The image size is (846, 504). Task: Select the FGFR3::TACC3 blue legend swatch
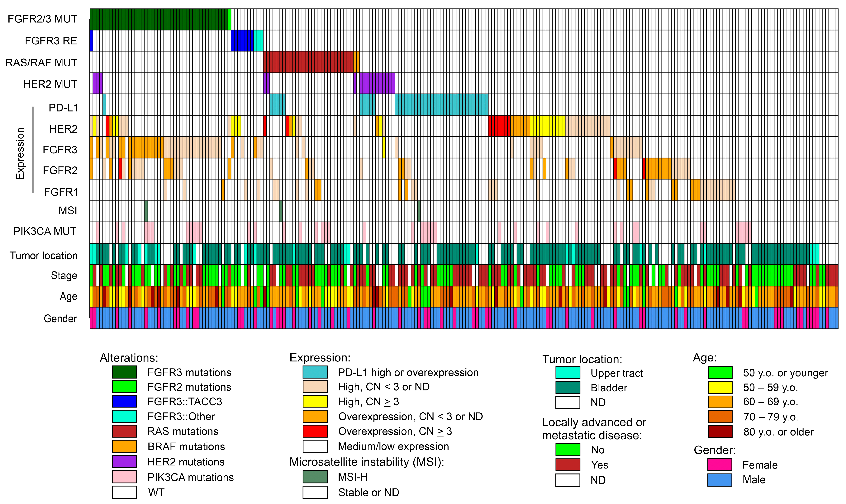pos(124,401)
